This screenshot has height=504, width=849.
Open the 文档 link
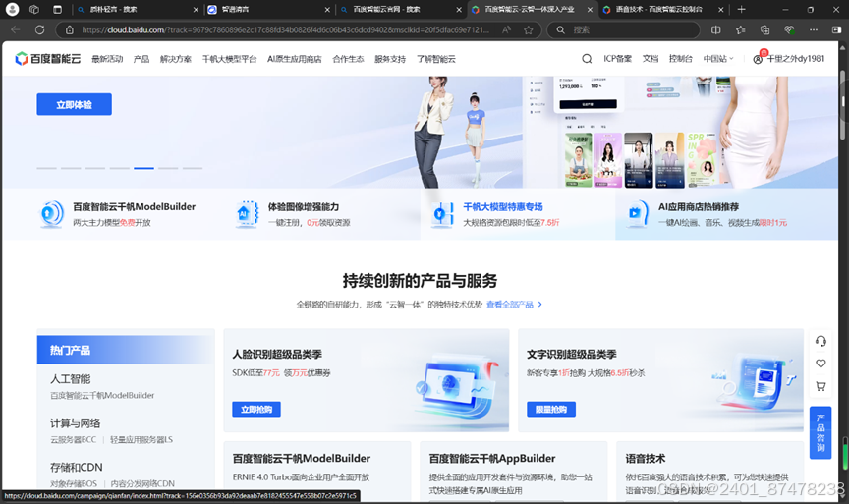pos(651,59)
